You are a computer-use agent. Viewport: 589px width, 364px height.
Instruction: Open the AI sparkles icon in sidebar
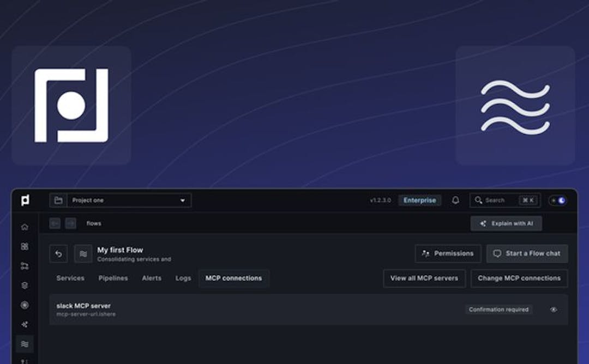click(x=25, y=325)
